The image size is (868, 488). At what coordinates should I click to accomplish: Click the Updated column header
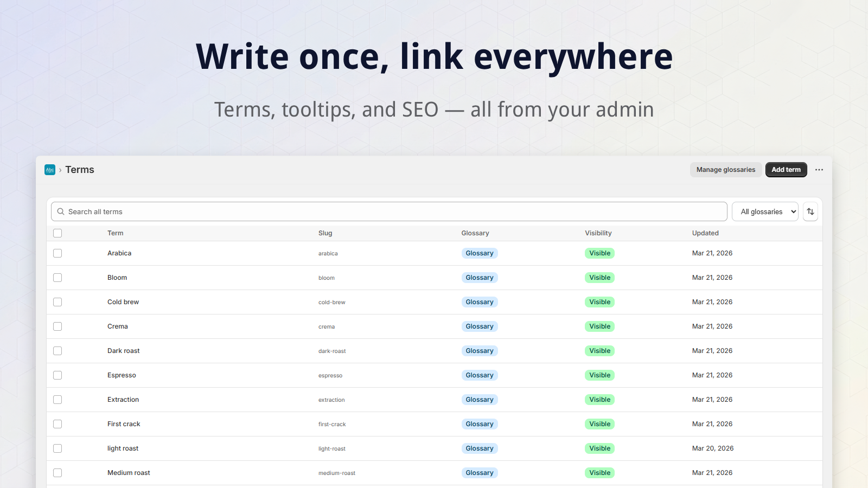pos(705,233)
